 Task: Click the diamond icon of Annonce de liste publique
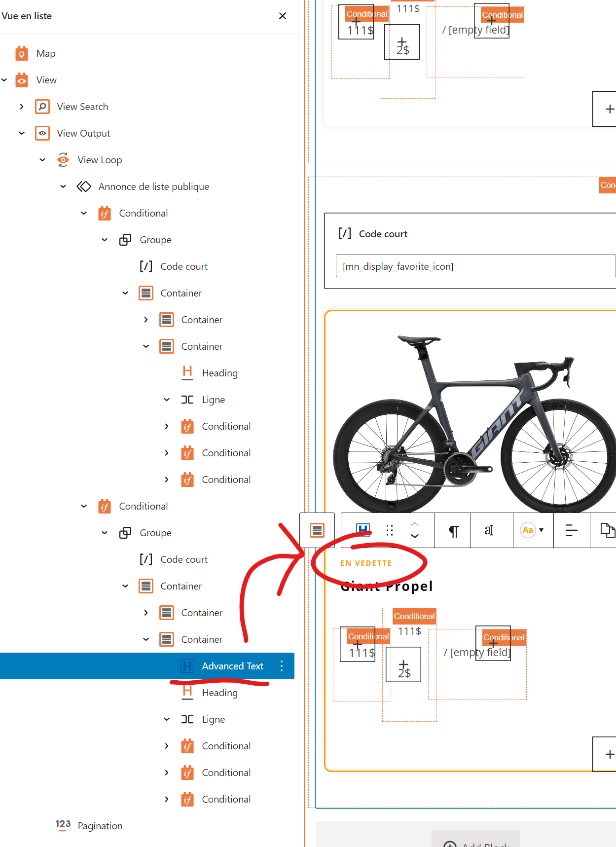click(x=84, y=186)
